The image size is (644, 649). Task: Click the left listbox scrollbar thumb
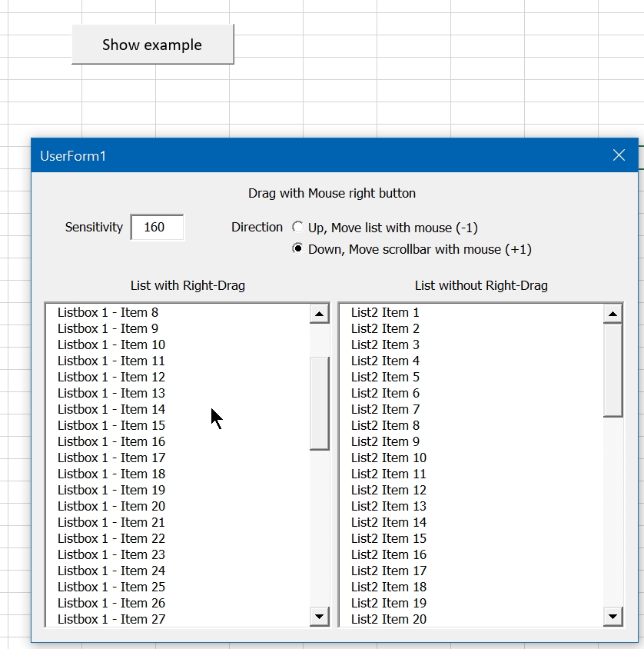pos(319,403)
